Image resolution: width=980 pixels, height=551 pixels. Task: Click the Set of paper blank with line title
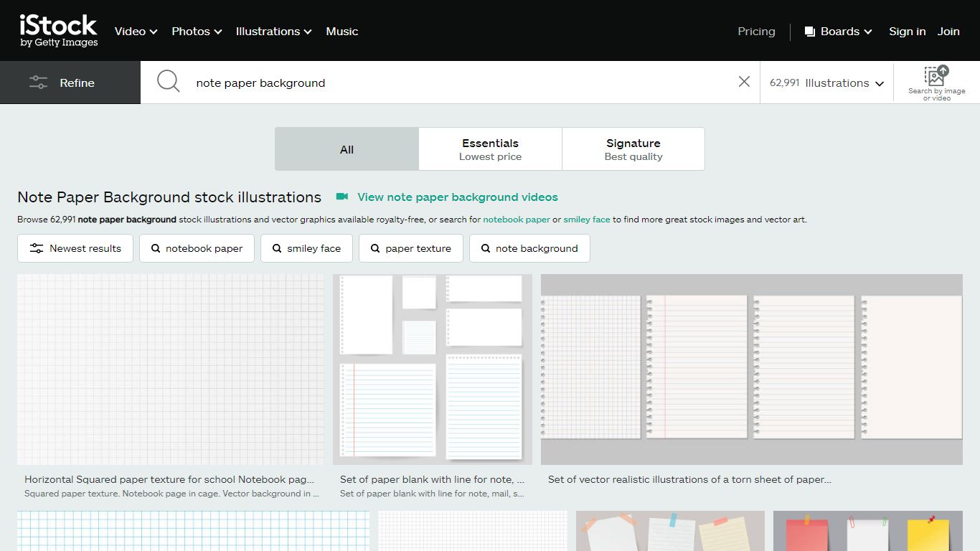point(432,479)
